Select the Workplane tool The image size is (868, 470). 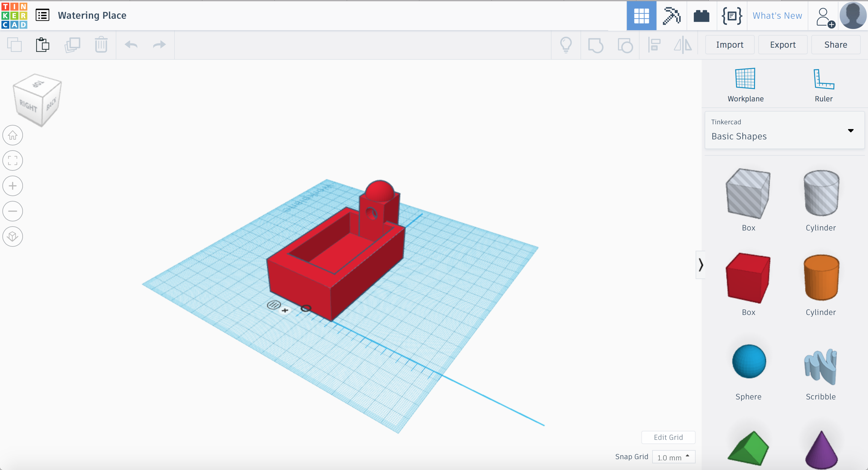click(x=745, y=85)
